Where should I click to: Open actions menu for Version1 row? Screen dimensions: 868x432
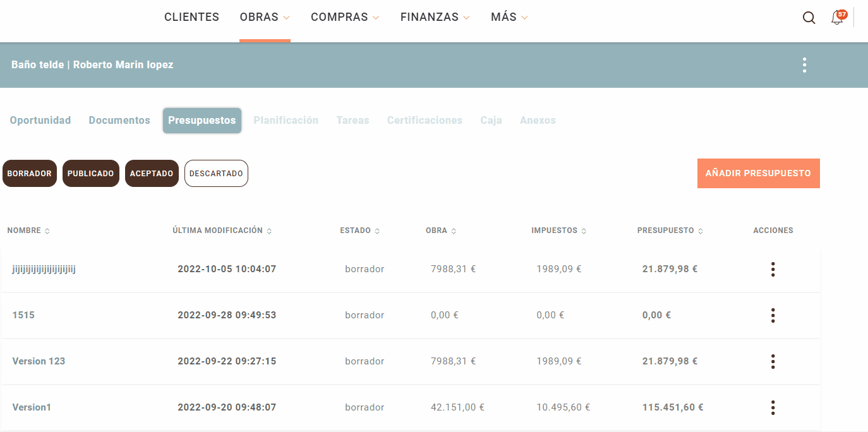(773, 408)
